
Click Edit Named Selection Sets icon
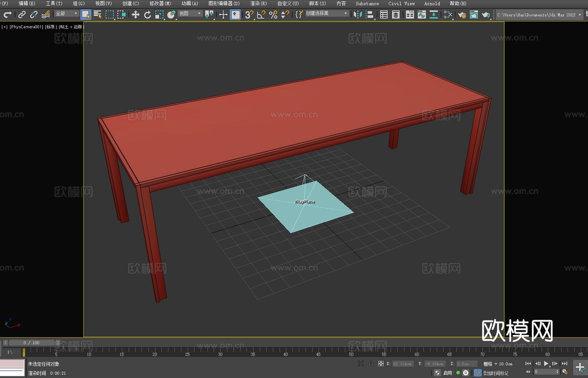(x=299, y=14)
